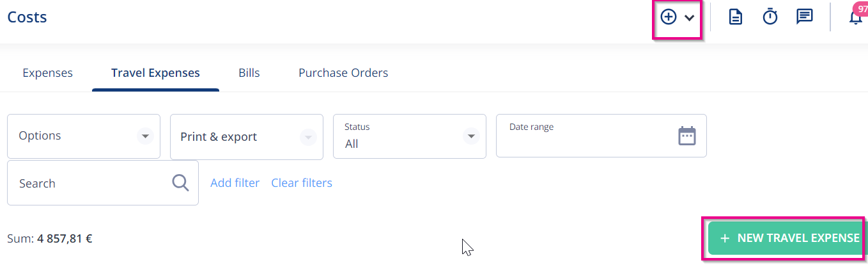Click the magnifier icon in Search
The height and width of the screenshot is (265, 868).
pos(181,183)
